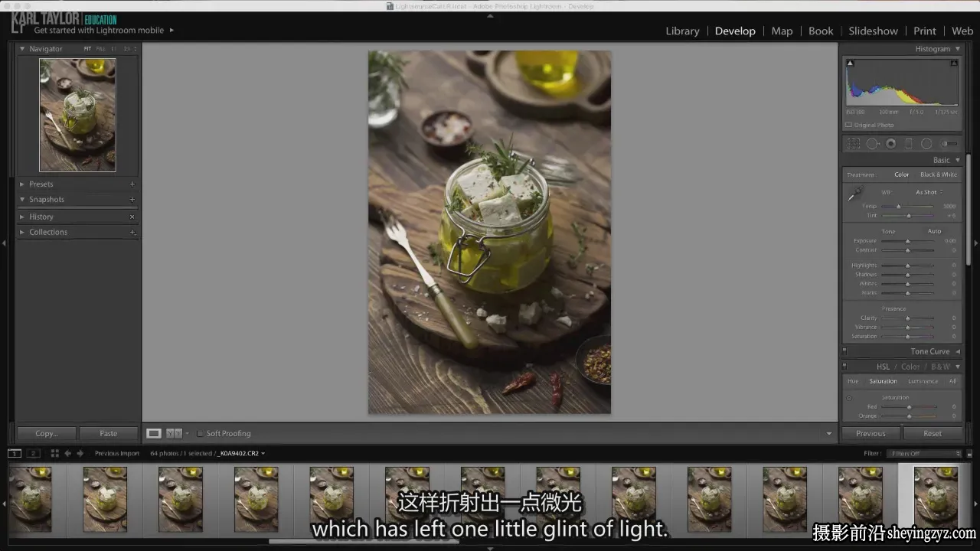Add a new collection with plus icon
The image size is (980, 551).
tap(132, 232)
